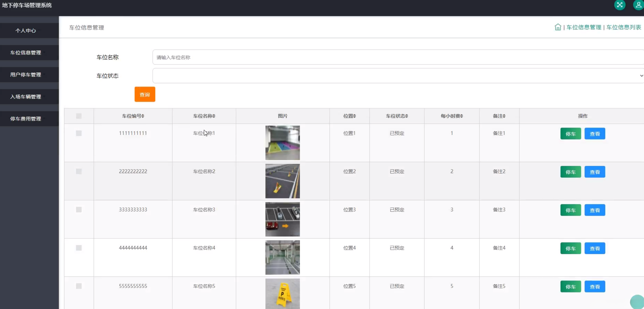Viewport: 644px width, 309px height.
Task: Sort by 每小时费 column arrows
Action: coord(461,116)
